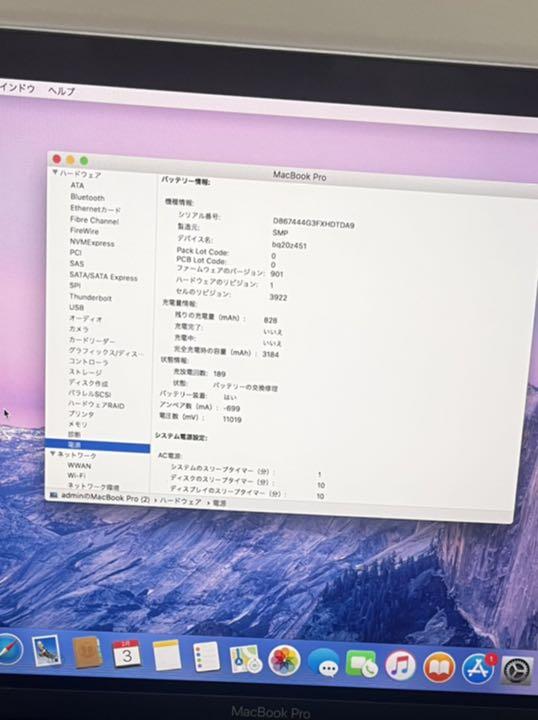Click ハードウェア in the bottom path bar
The image size is (538, 720).
[180, 501]
